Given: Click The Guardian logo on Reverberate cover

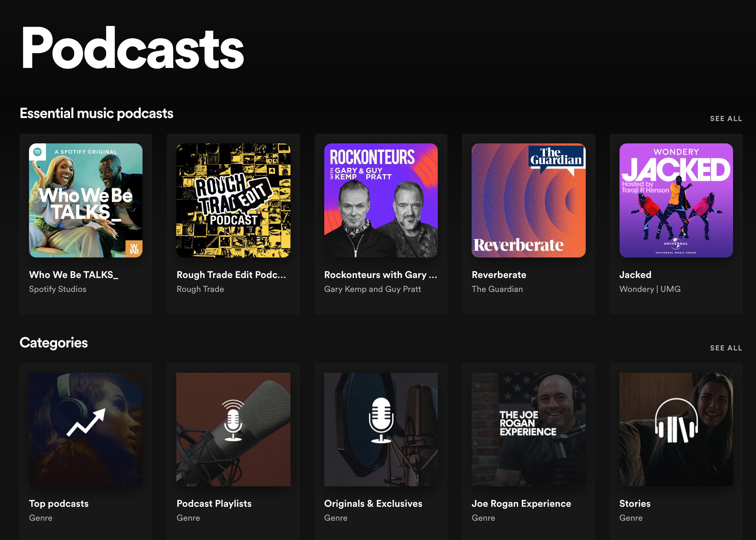Looking at the screenshot, I should click(556, 157).
